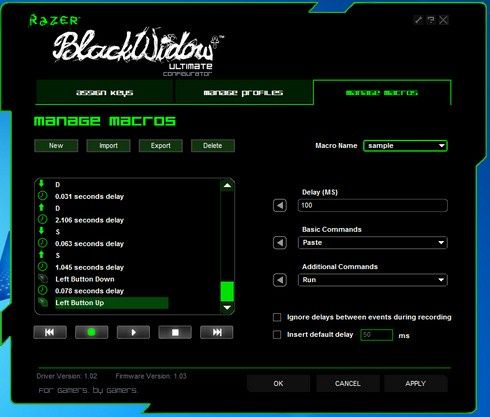The height and width of the screenshot is (417, 490).
Task: Expand the Basic Commands dropdown
Action: click(373, 243)
